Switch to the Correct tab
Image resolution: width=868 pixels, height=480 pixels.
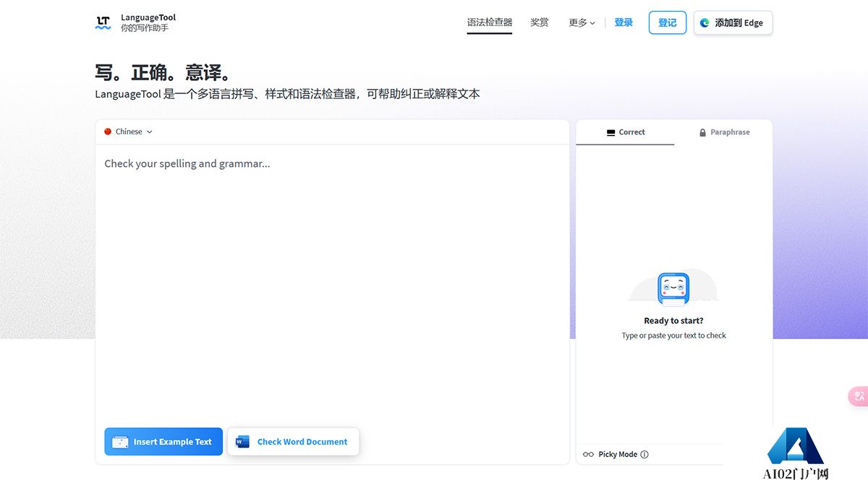coord(625,132)
